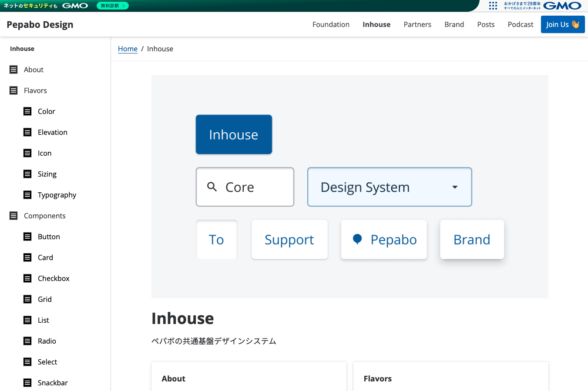The height and width of the screenshot is (391, 588).
Task: Click the Components section icon
Action: coord(13,216)
